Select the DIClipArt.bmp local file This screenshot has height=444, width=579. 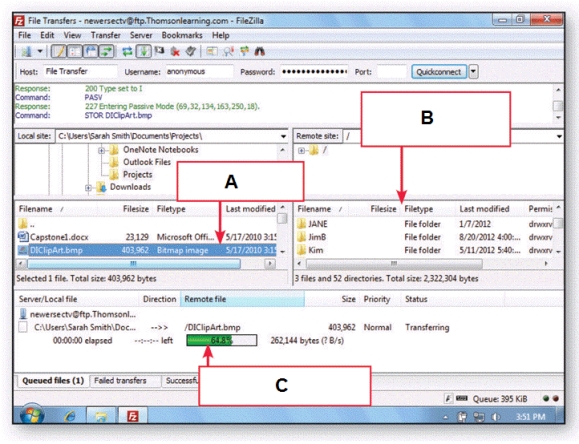click(147, 250)
